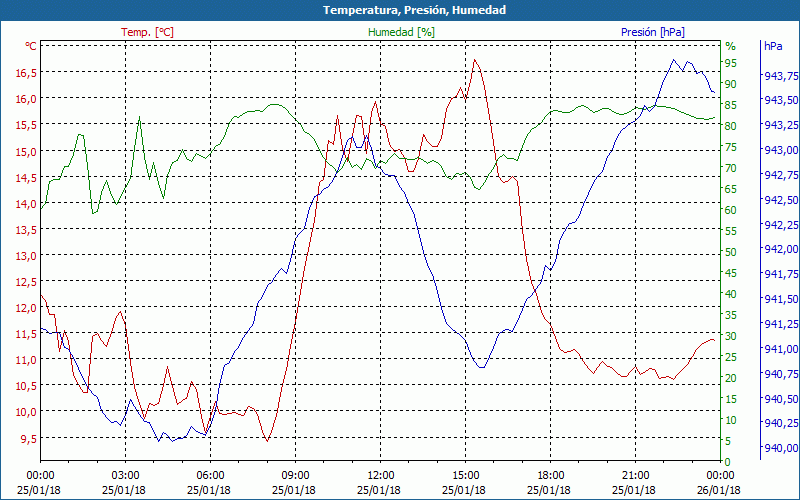Click the chart title "Temperatura, Presión, Humedad"
The image size is (800, 500).
pos(414,10)
